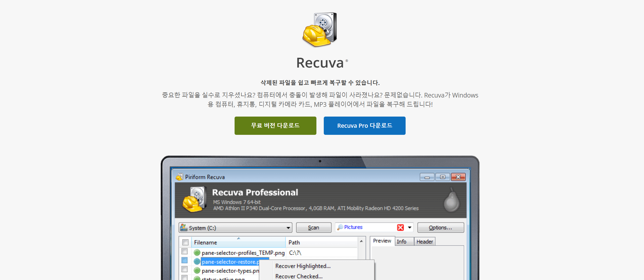
Task: Click the System (C:) drive icon
Action: [184, 227]
